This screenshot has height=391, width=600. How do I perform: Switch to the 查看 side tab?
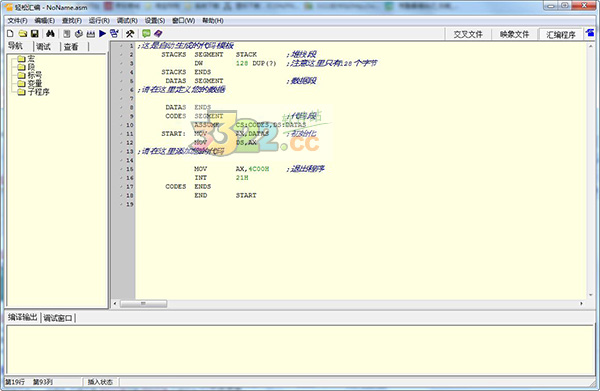pos(71,47)
